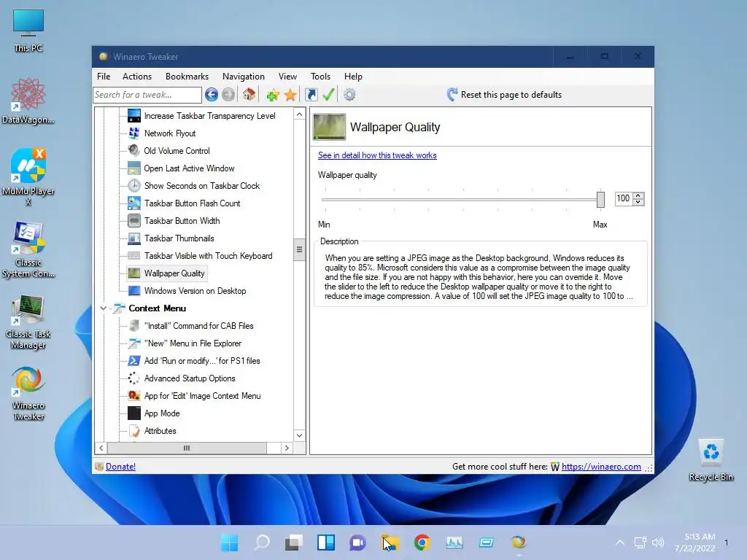
Task: Open the Bookmarks menu
Action: coord(187,76)
